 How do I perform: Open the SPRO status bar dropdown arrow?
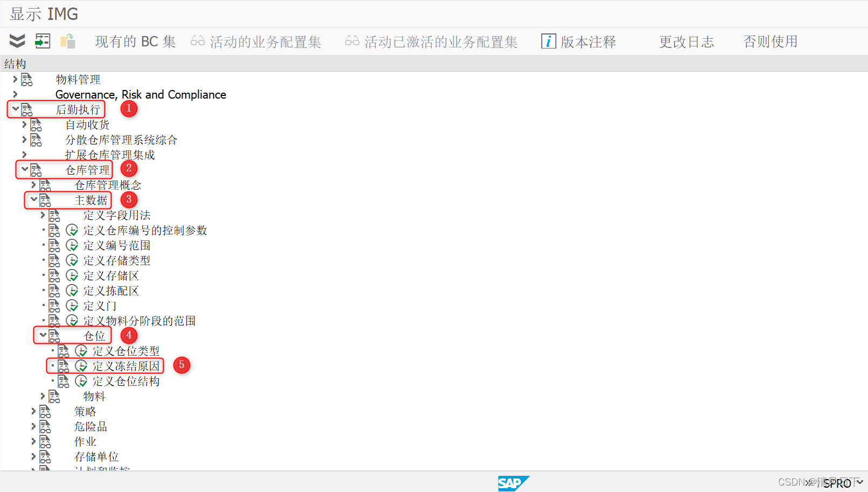click(x=860, y=482)
